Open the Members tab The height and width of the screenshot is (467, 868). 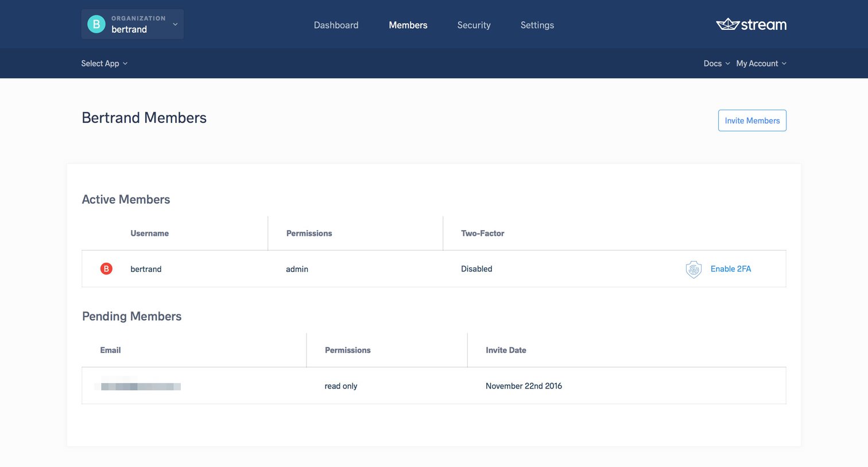click(x=408, y=25)
